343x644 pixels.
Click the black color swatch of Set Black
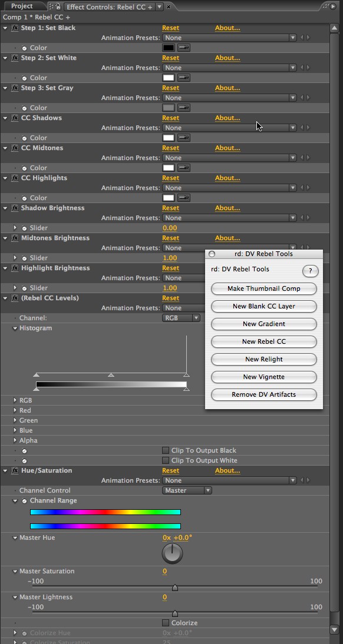169,48
